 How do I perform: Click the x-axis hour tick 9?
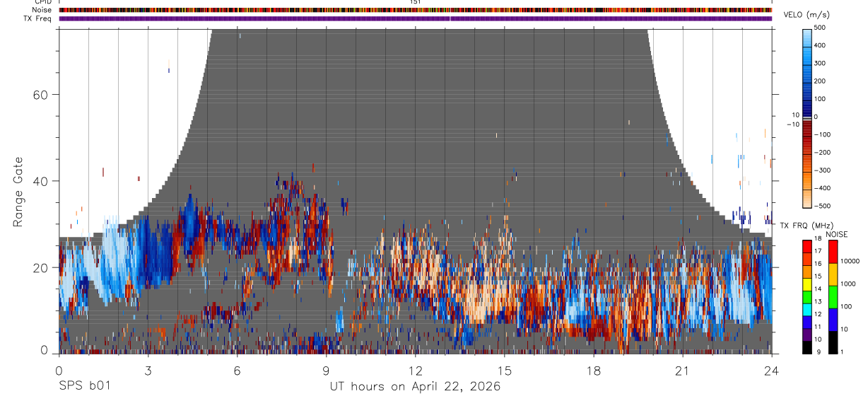coord(326,370)
